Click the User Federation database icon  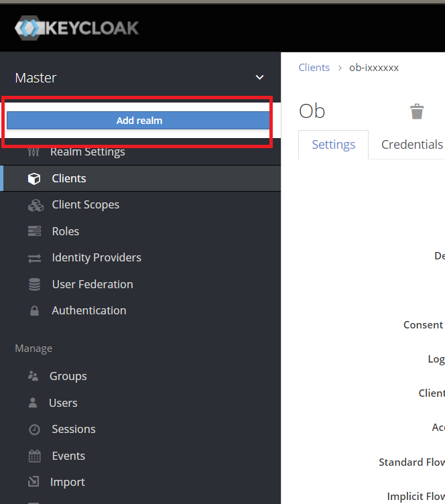(x=34, y=284)
